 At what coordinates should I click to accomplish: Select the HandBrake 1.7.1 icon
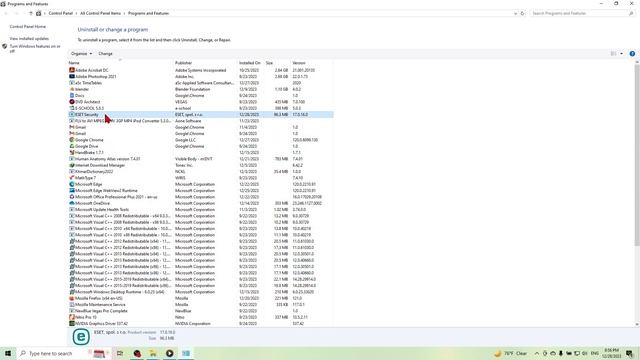point(72,152)
